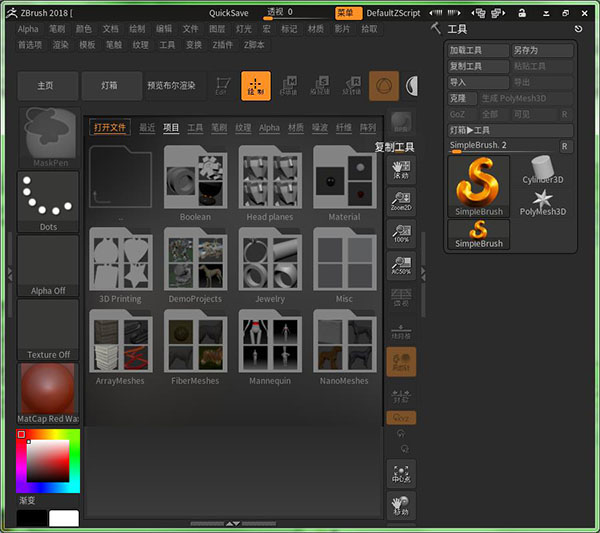Click the Z-axis rotation icon
Image resolution: width=600 pixels, height=533 pixels.
click(404, 449)
